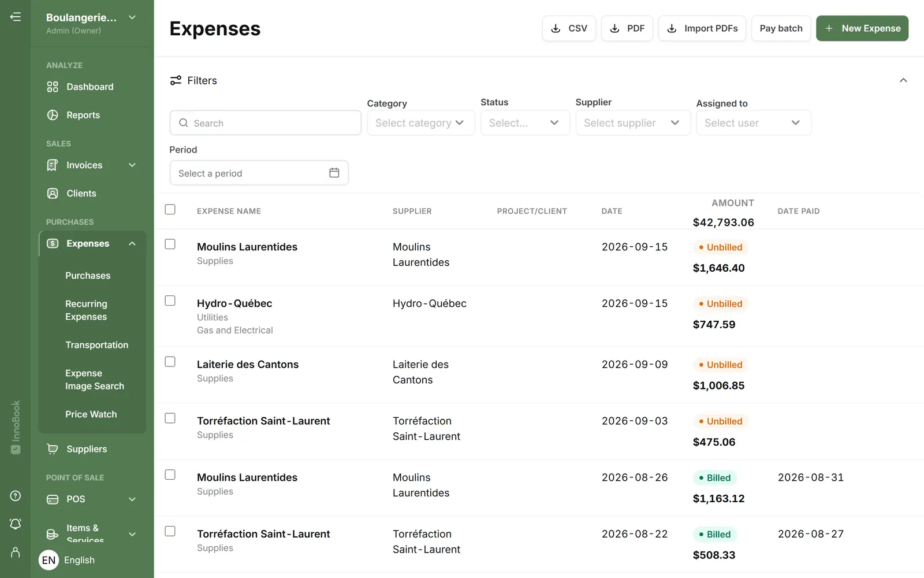Open the Status filter dropdown
This screenshot has height=578, width=924.
[525, 123]
